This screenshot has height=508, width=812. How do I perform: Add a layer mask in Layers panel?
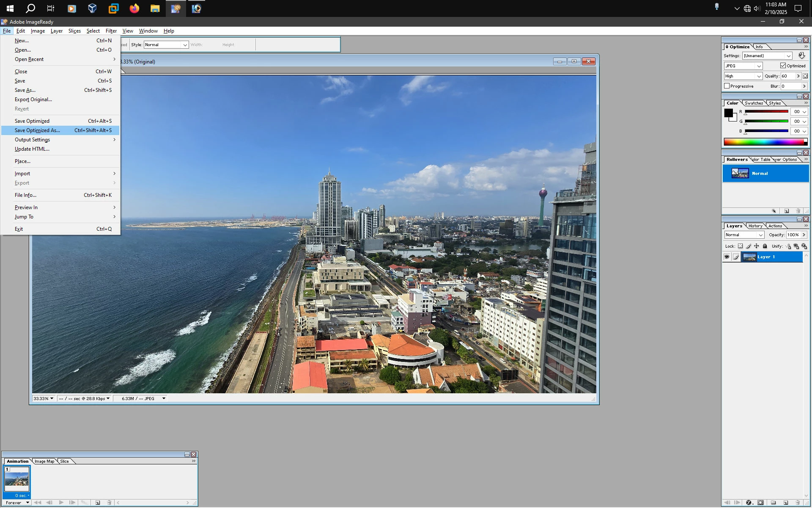[760, 502]
